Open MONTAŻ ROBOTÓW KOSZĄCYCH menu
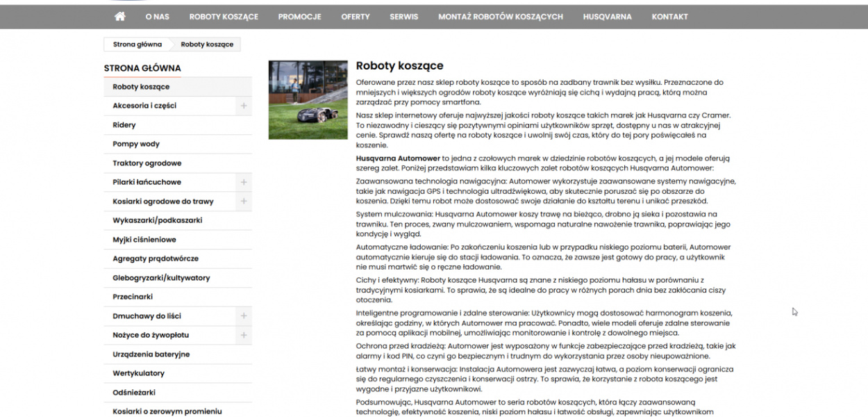This screenshot has width=868, height=417. pos(500,17)
